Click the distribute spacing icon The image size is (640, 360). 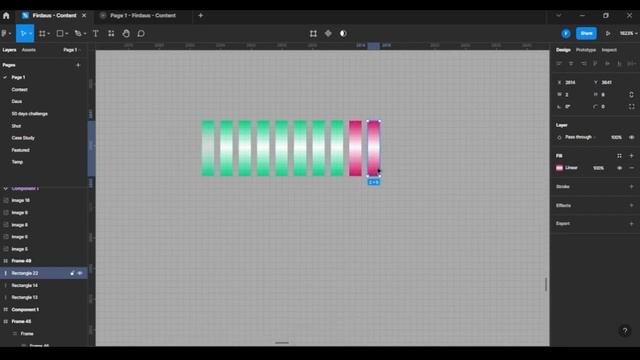[x=631, y=64]
